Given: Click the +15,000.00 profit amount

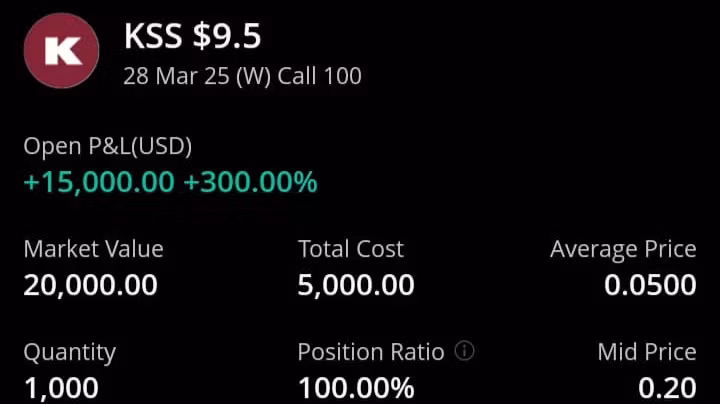Looking at the screenshot, I should pyautogui.click(x=99, y=182).
